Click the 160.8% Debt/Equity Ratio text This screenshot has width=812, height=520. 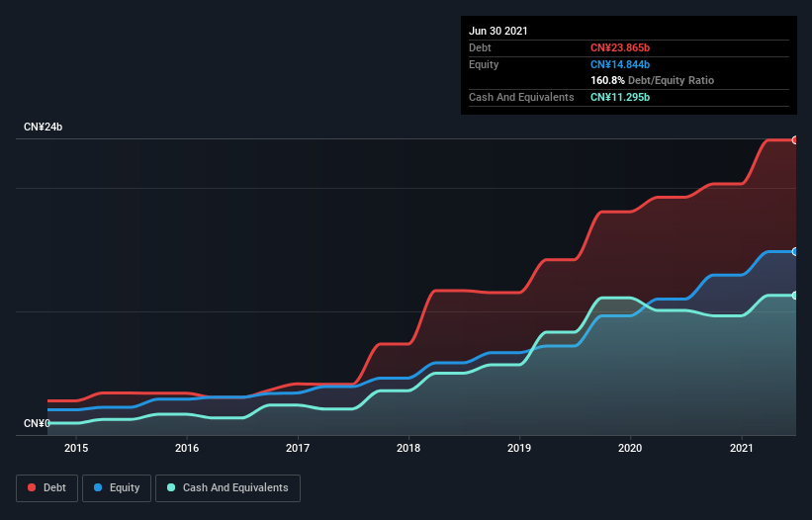click(652, 81)
